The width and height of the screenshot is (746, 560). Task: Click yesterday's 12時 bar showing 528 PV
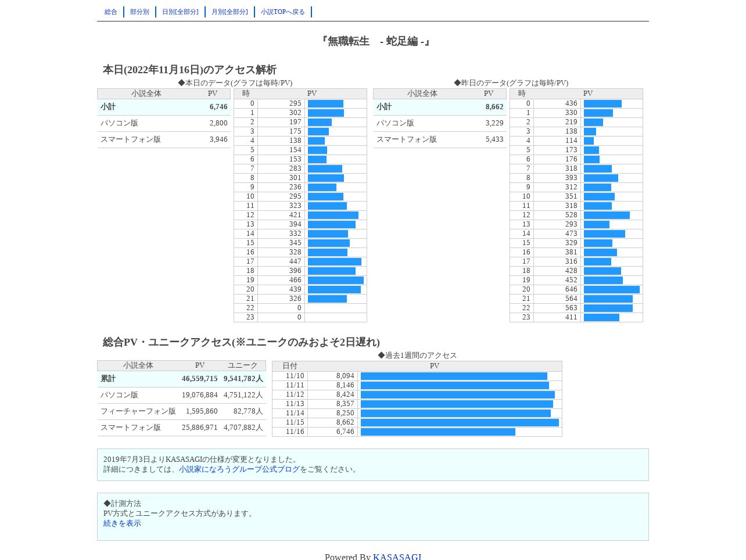(607, 215)
